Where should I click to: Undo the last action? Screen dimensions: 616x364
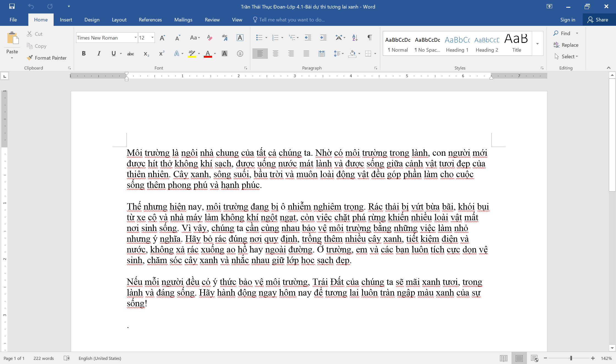coord(31,6)
